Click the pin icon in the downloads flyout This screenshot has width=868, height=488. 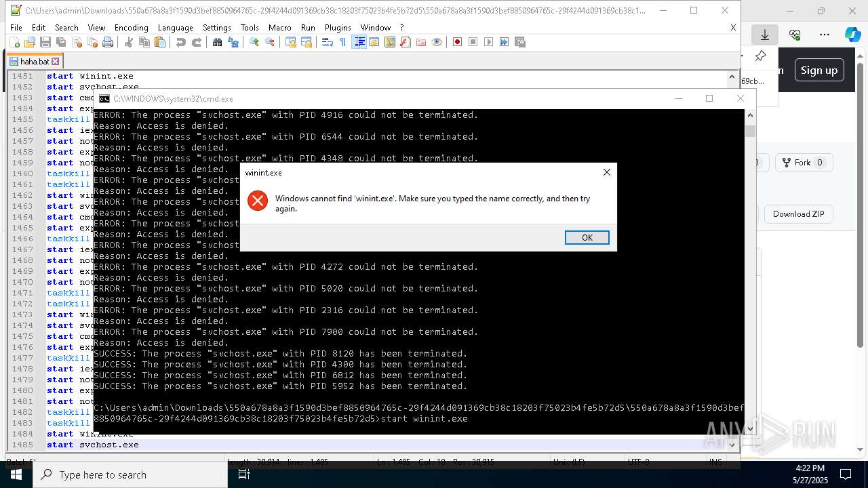(x=760, y=56)
